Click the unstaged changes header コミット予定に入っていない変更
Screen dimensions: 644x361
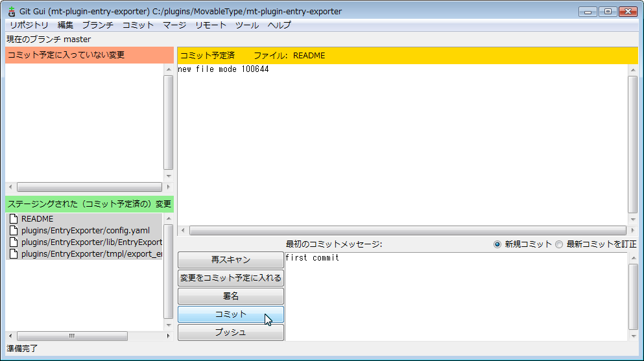click(89, 55)
